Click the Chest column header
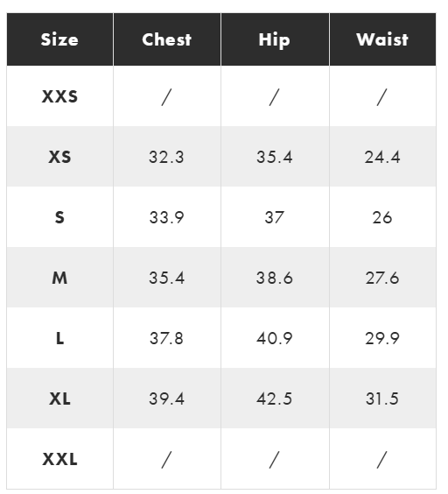Image resolution: width=448 pixels, height=494 pixels. (166, 39)
